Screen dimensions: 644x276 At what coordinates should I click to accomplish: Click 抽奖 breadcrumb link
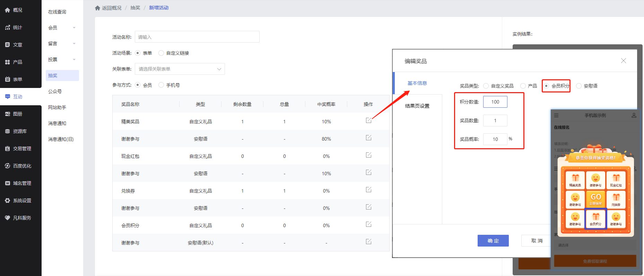(x=135, y=8)
